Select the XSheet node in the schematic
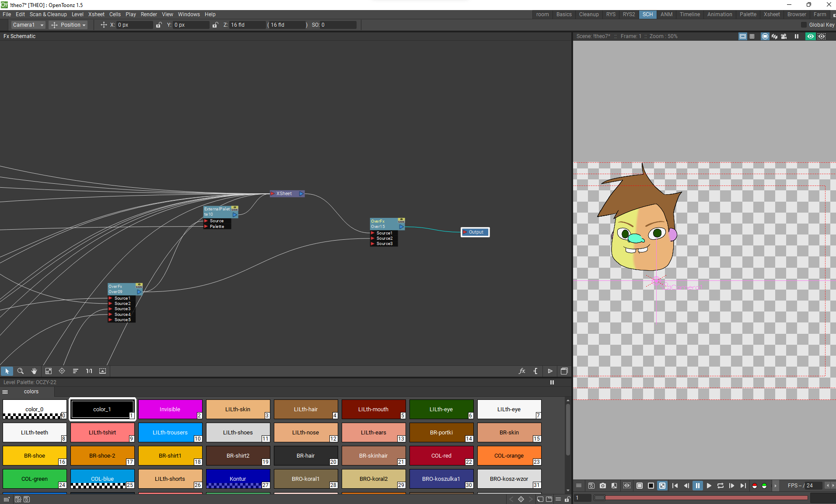 (x=284, y=193)
